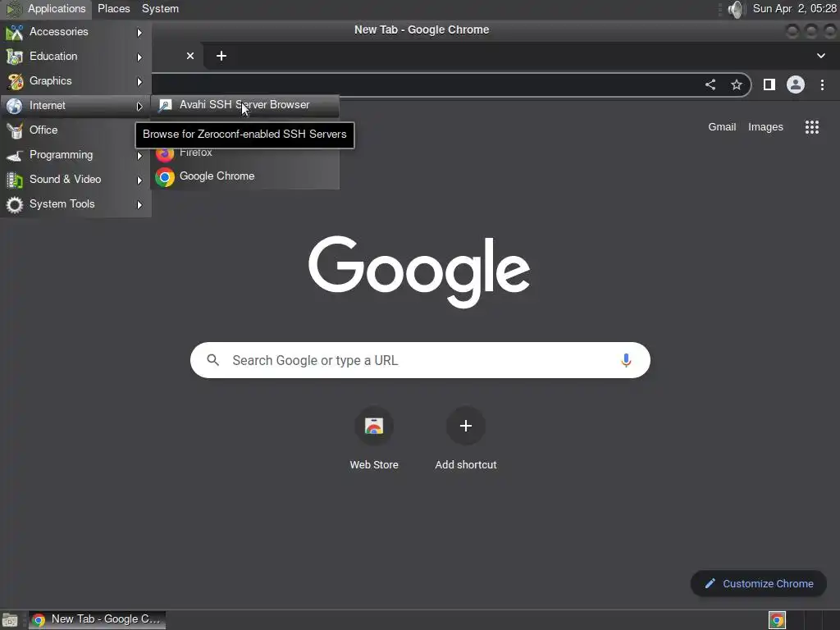This screenshot has width=840, height=630.
Task: Launch Avahi SSH Server Browser
Action: pyautogui.click(x=245, y=105)
